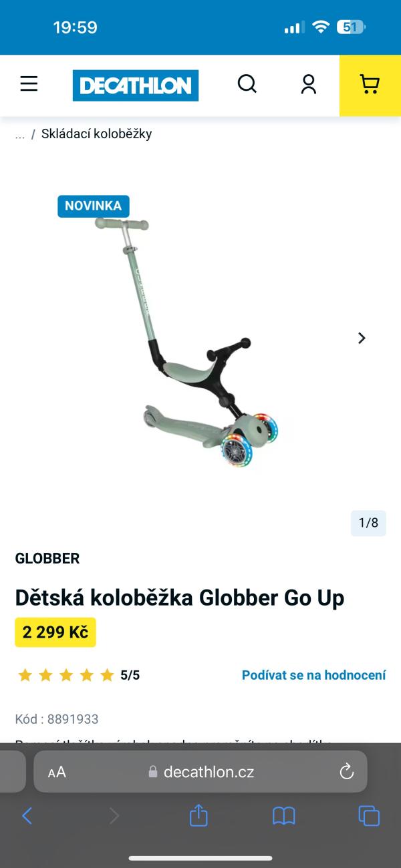
Task: Tap the five-star rating
Action: point(66,675)
